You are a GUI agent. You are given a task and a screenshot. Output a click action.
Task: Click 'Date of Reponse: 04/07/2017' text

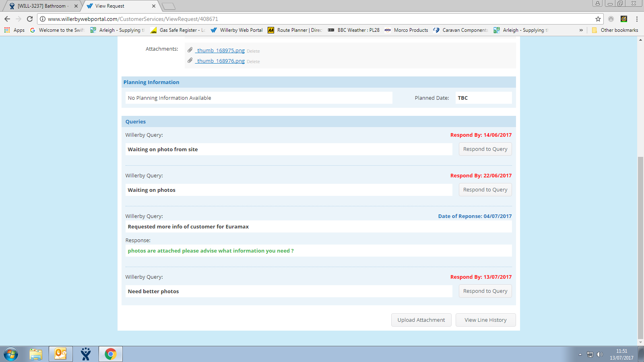475,216
